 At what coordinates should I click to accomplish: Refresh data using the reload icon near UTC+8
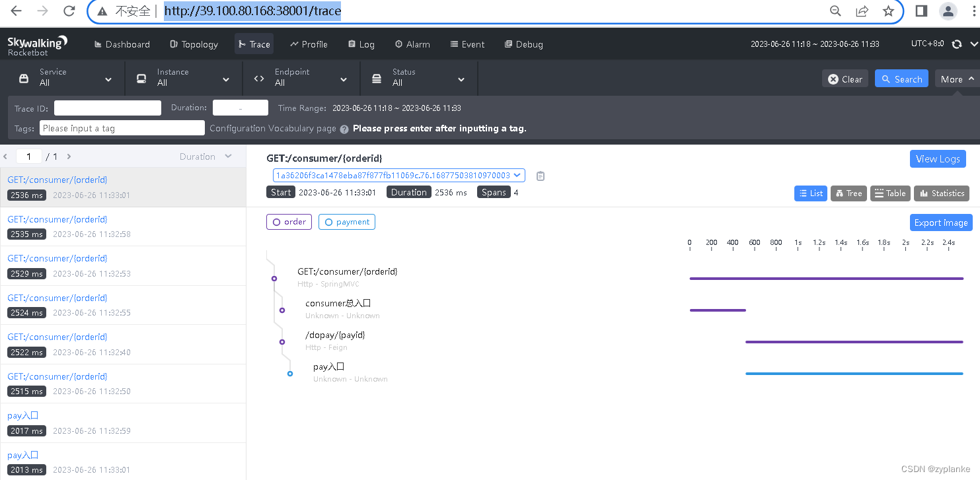click(x=957, y=44)
